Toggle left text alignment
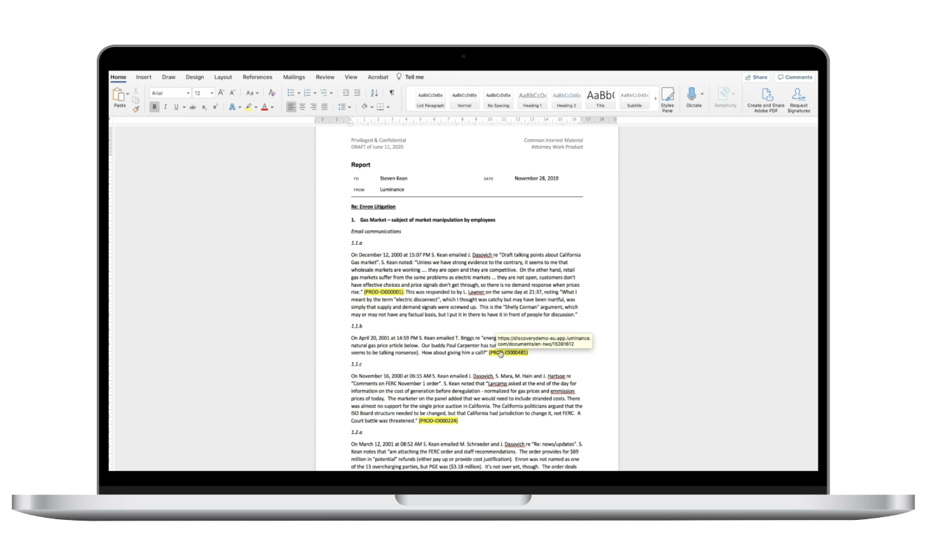This screenshot has width=927, height=560. [291, 107]
